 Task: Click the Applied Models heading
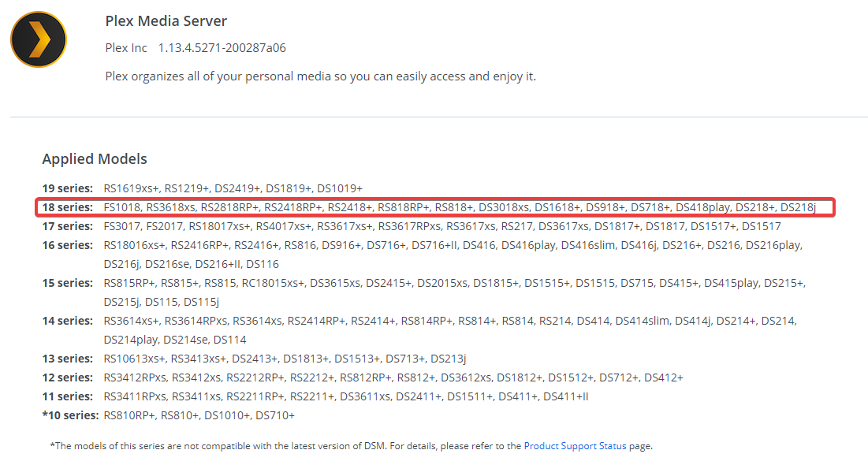tap(95, 159)
